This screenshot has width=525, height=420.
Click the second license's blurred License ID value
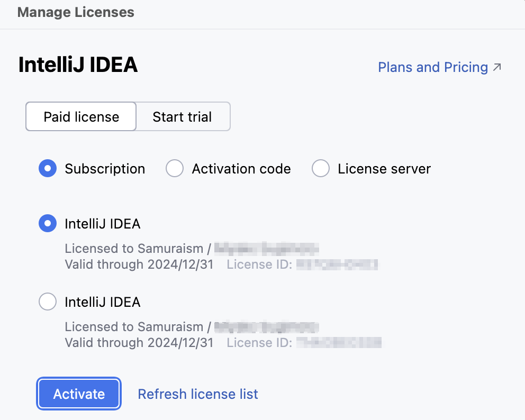[x=339, y=343]
